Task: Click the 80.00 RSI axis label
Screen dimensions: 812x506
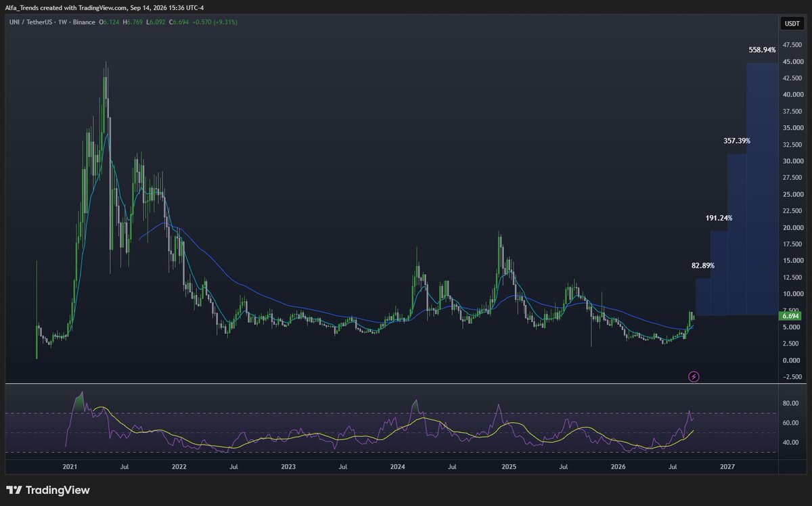Action: 792,403
